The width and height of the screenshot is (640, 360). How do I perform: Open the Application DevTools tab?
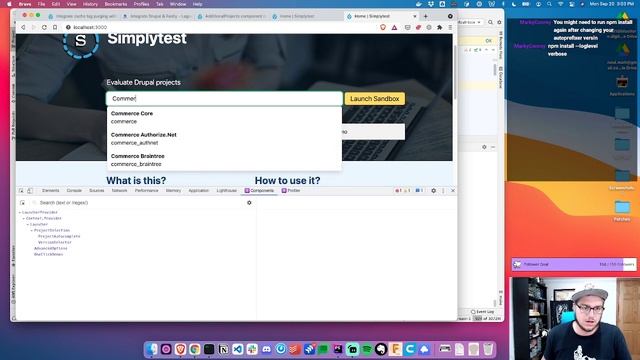[199, 191]
